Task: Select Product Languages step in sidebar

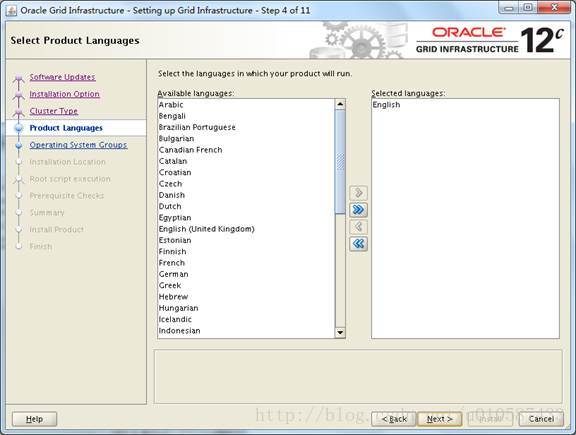Action: point(66,128)
